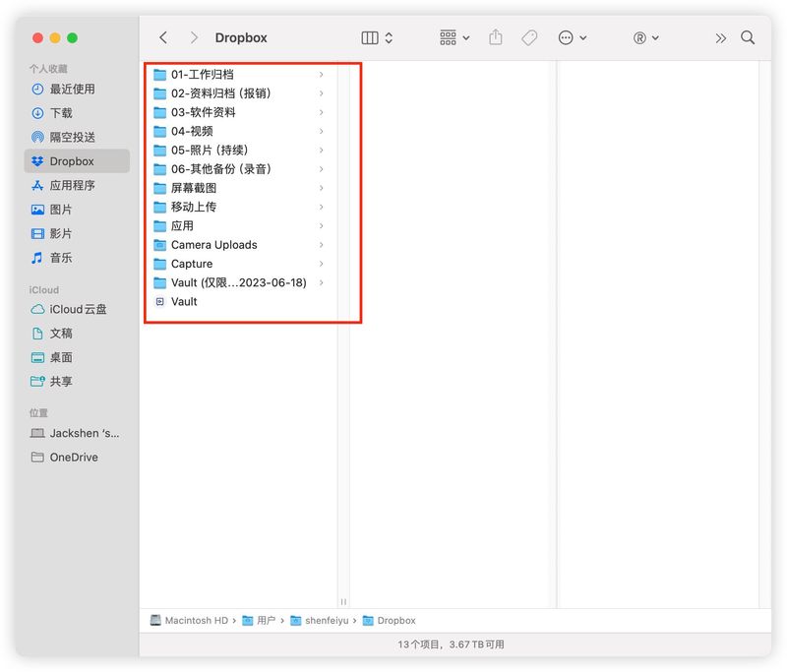This screenshot has width=787, height=672.
Task: Select the 01-工作归档 folder
Action: click(x=239, y=74)
